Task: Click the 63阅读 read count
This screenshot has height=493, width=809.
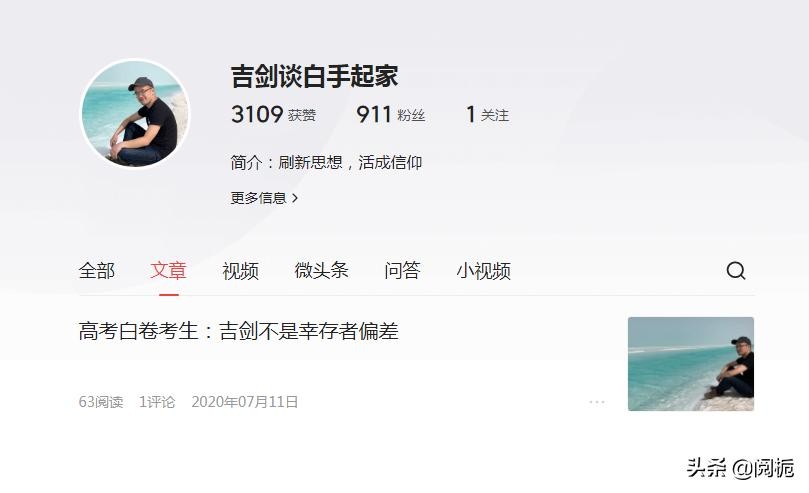Action: click(x=101, y=402)
